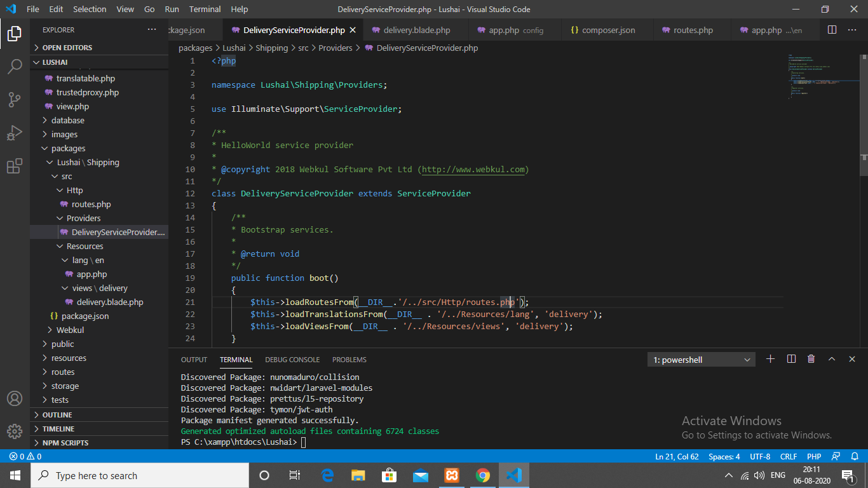This screenshot has width=868, height=488.
Task: Expand the Outline section
Action: [99, 415]
